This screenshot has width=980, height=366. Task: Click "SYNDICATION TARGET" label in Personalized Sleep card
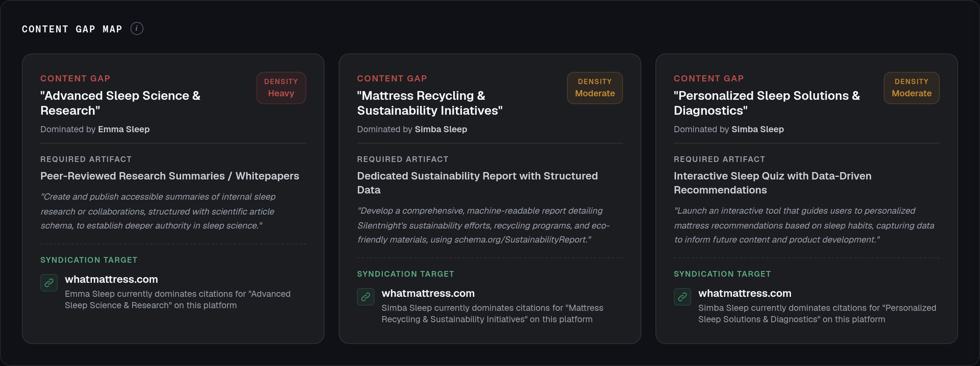(722, 274)
